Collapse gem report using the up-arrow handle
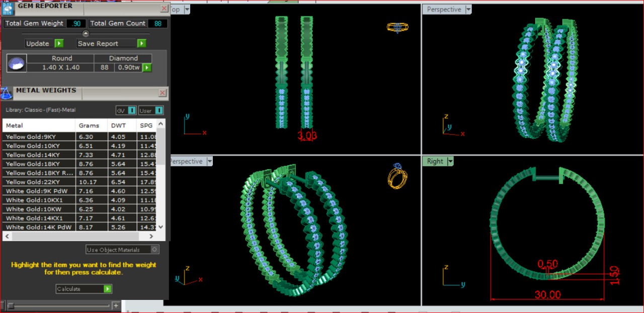Viewport: 644px width, 313px height. tap(86, 34)
